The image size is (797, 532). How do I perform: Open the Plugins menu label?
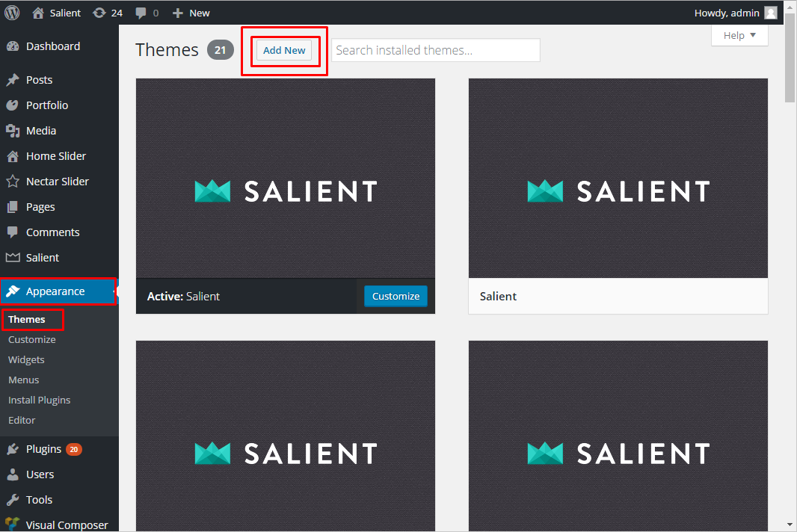(x=43, y=449)
